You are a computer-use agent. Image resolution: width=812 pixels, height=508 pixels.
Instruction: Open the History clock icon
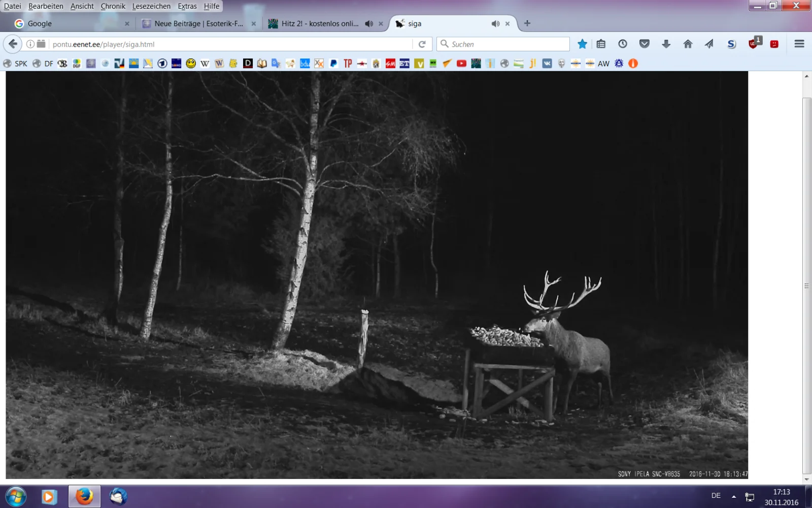click(623, 44)
